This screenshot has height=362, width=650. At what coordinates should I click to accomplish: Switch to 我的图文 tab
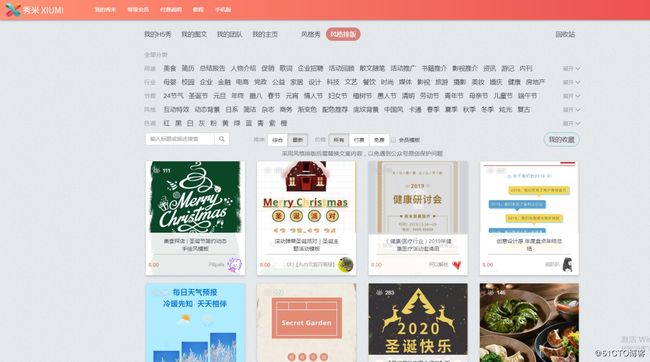tap(194, 34)
